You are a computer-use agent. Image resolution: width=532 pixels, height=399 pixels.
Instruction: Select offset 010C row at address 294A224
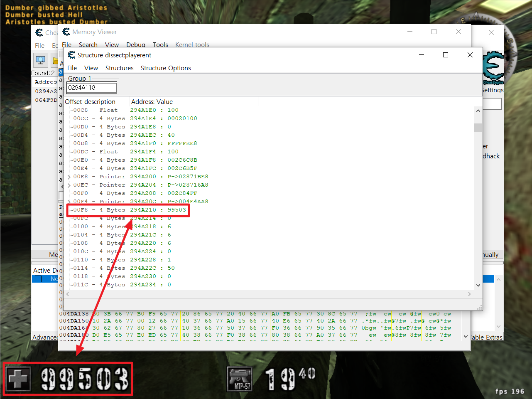122,251
